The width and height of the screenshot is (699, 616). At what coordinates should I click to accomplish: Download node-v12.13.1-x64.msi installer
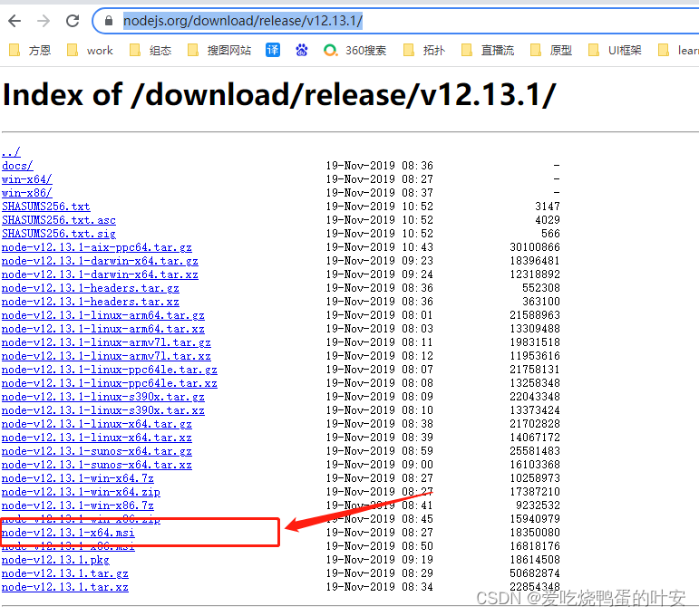68,533
